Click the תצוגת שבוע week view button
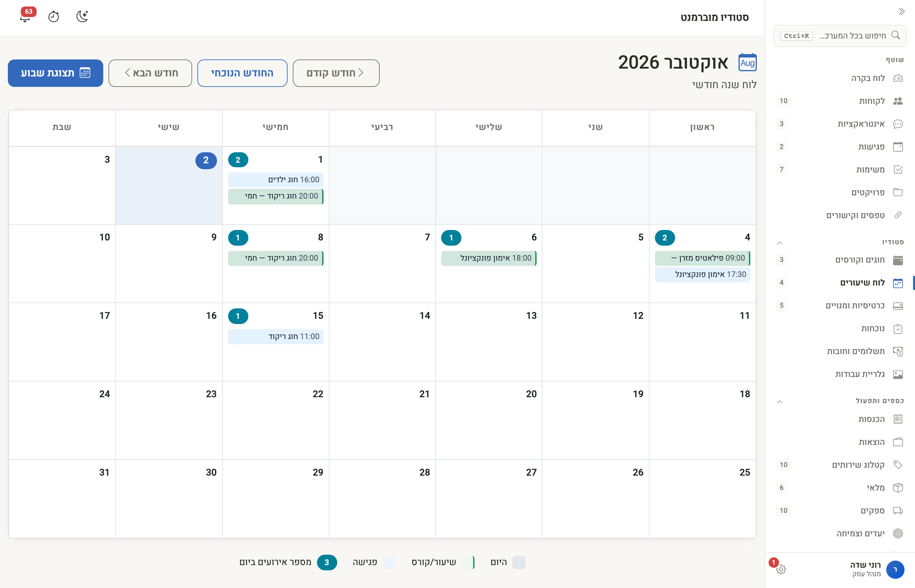This screenshot has height=588, width=915. pyautogui.click(x=55, y=73)
